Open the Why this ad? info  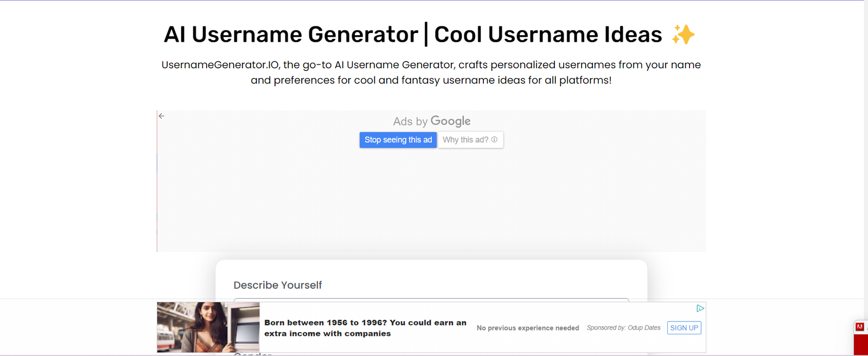[x=470, y=140]
